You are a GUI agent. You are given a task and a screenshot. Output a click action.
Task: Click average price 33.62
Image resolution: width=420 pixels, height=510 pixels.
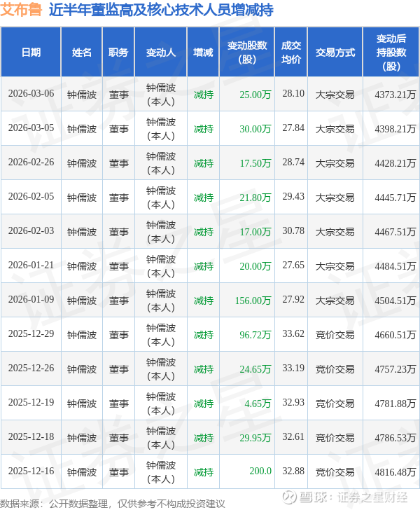coord(293,333)
